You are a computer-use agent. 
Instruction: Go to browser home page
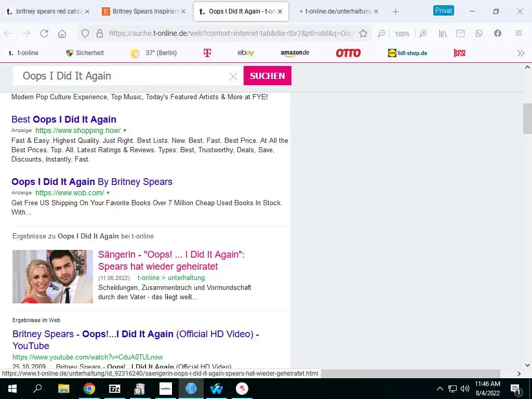[62, 33]
